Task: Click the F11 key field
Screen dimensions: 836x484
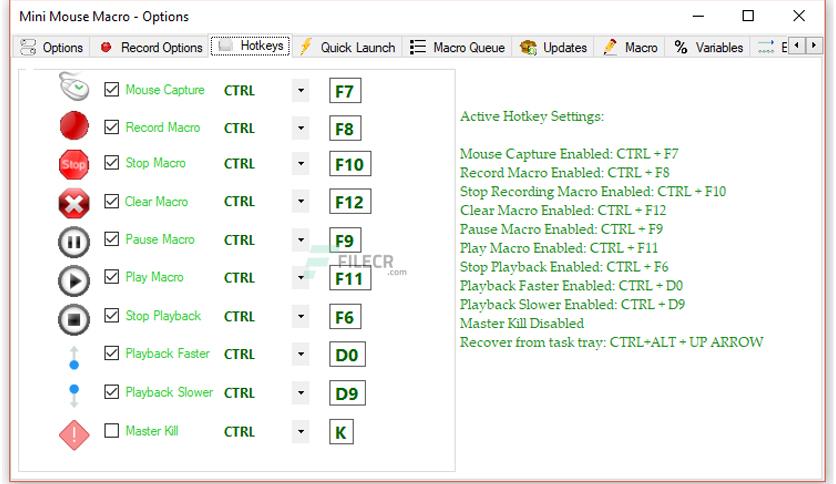Action: 350,278
